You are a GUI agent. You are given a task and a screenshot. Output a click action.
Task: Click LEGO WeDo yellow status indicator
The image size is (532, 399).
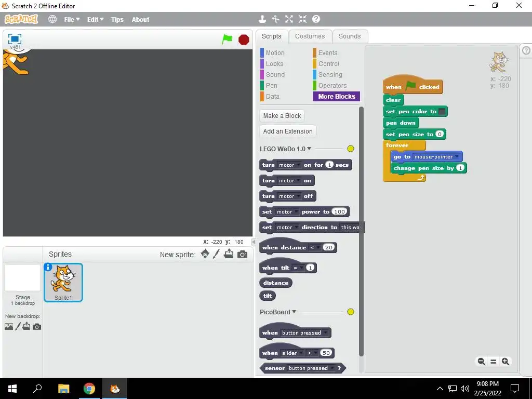(x=351, y=149)
